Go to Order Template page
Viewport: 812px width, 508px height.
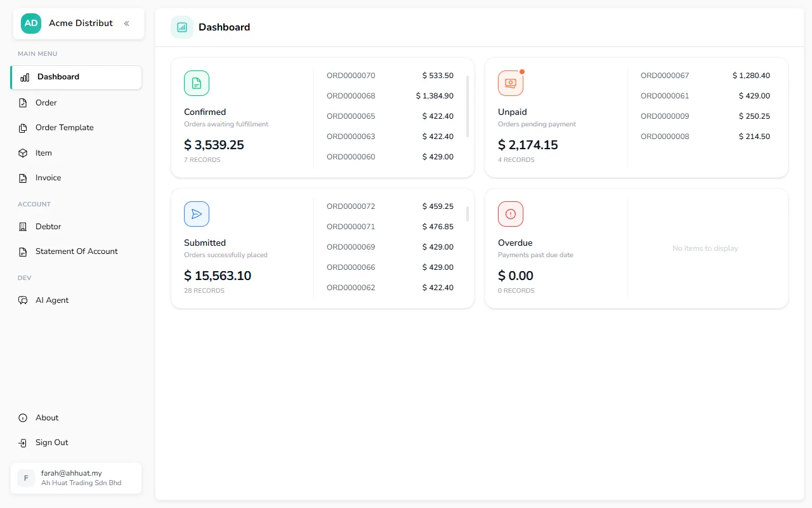point(76,128)
